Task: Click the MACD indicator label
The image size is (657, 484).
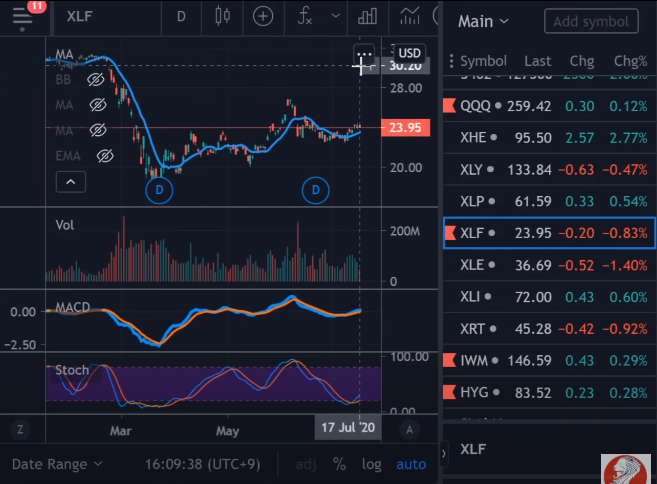Action: click(x=72, y=307)
